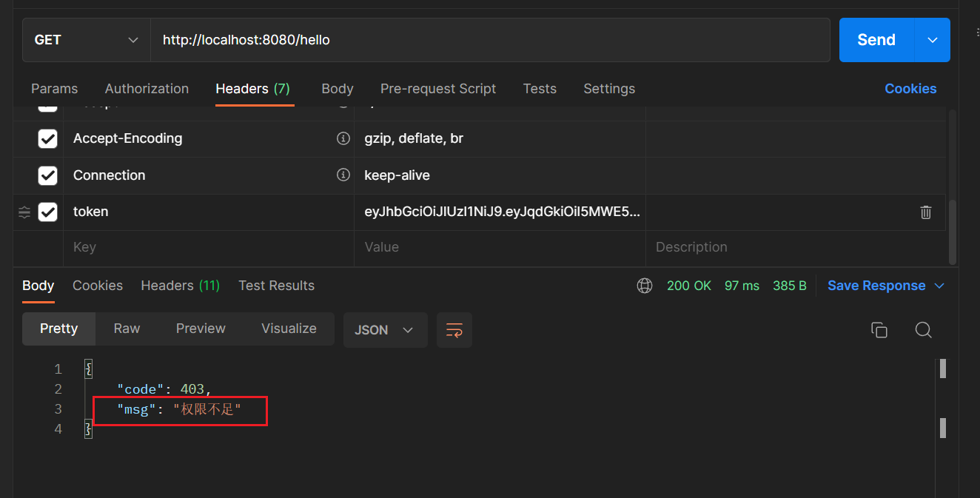The width and height of the screenshot is (980, 498).
Task: Click the request URL input field
Action: 489,40
